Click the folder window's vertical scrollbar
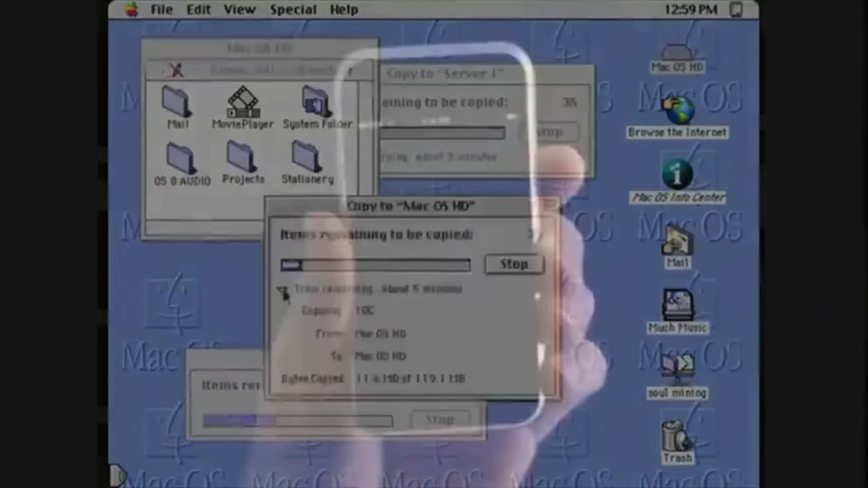The width and height of the screenshot is (868, 488). coord(365,151)
